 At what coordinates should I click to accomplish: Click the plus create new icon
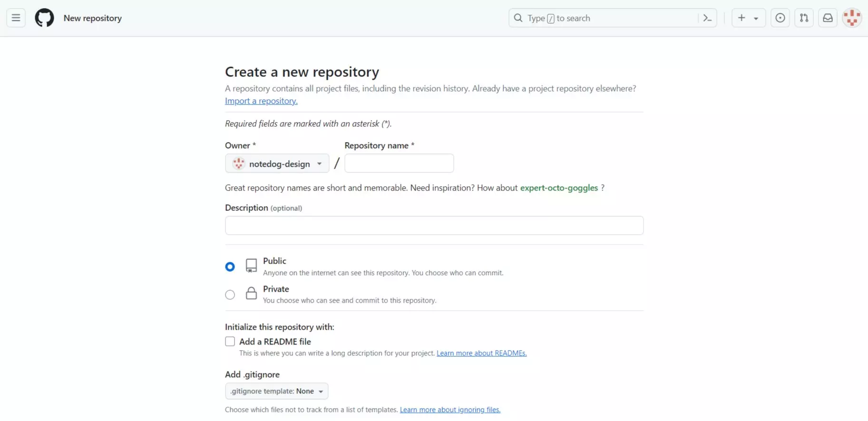click(x=741, y=18)
